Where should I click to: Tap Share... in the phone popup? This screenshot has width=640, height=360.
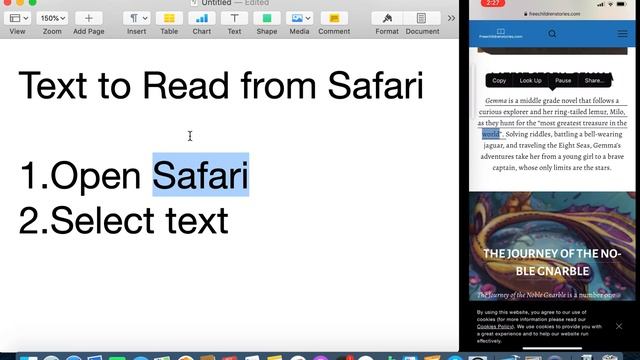pos(594,80)
